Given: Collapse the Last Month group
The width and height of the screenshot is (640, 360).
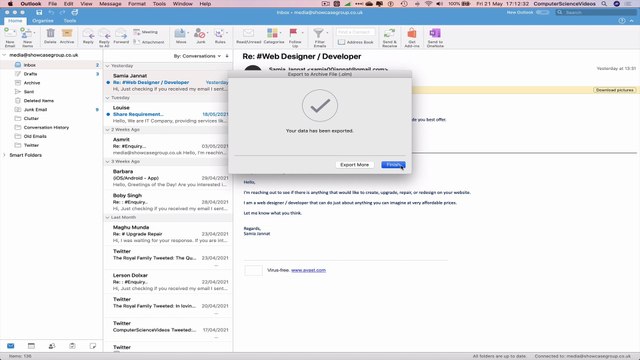Looking at the screenshot, I should coord(107,218).
